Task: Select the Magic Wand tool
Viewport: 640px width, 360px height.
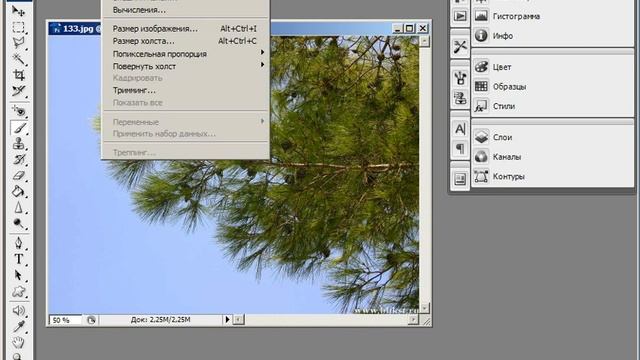Action: pyautogui.click(x=18, y=59)
